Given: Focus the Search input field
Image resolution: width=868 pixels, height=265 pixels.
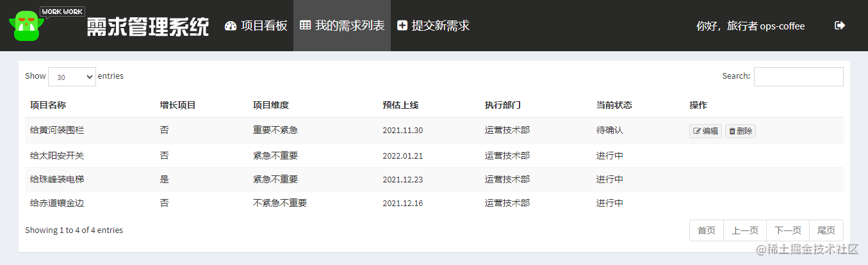Looking at the screenshot, I should click(798, 76).
